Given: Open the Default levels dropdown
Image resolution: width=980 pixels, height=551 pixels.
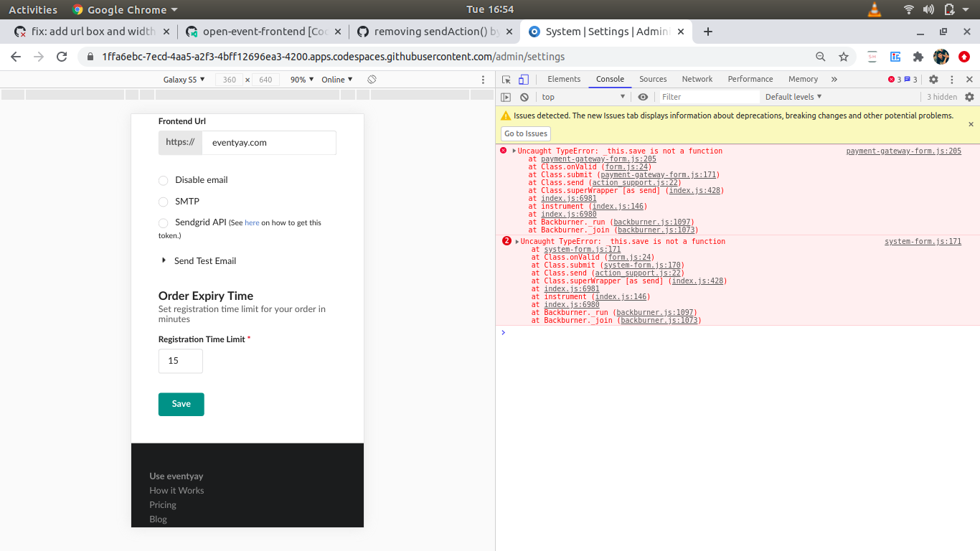Looking at the screenshot, I should click(793, 96).
